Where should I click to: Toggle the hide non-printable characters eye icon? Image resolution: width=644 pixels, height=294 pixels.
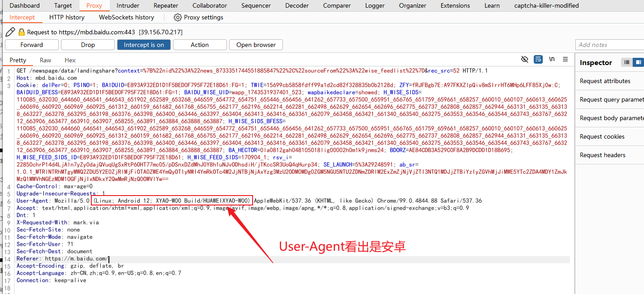pos(525,60)
